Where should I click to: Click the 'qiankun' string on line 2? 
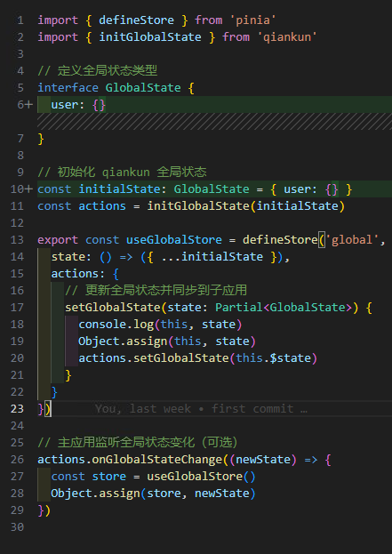pyautogui.click(x=287, y=37)
